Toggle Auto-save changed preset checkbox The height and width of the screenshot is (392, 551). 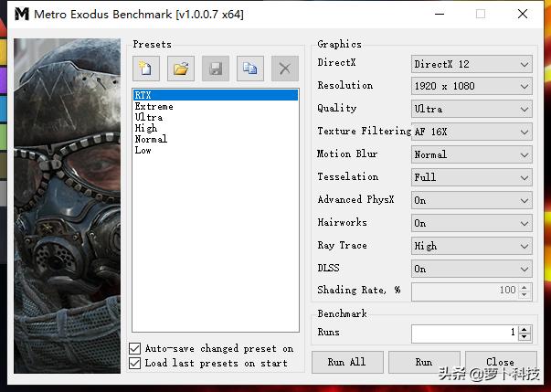click(134, 349)
